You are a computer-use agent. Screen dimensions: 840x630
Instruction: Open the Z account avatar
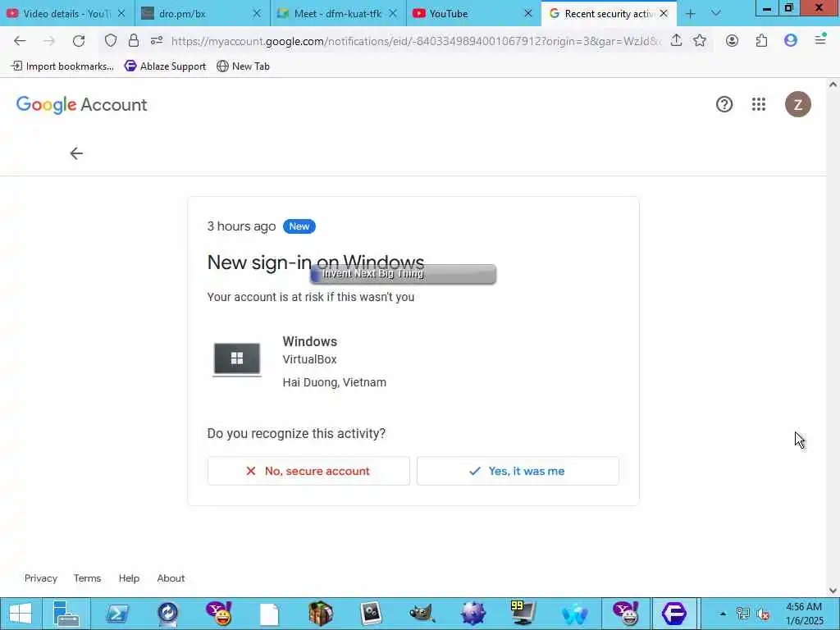[798, 104]
